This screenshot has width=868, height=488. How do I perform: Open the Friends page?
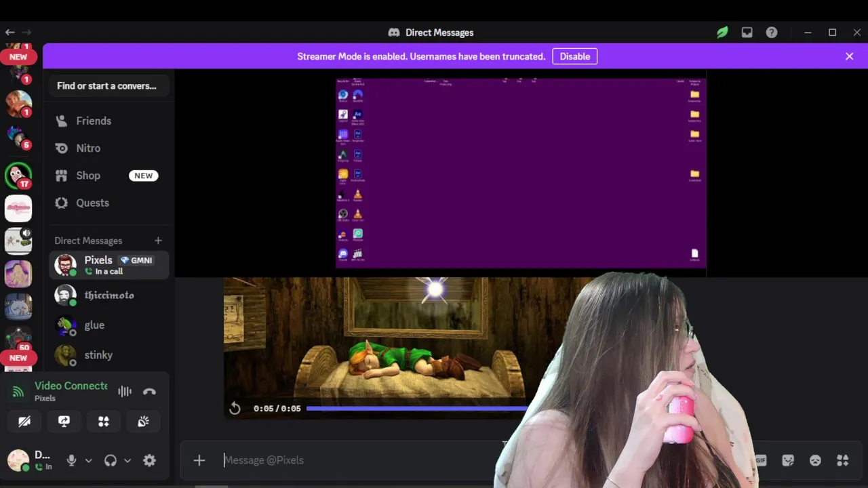tap(108, 121)
